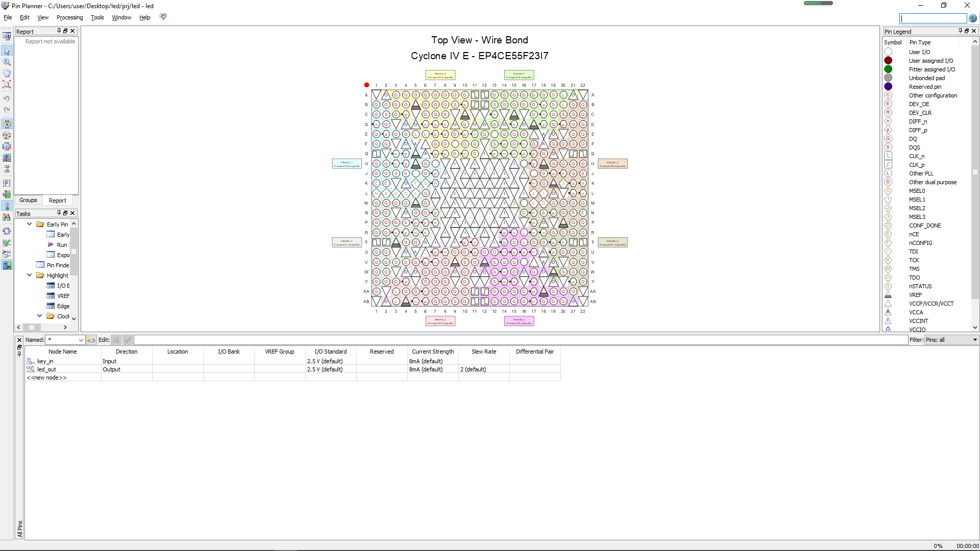The width and height of the screenshot is (980, 551).
Task: Click the I/O assignment analysis check icon
Action: click(x=7, y=243)
